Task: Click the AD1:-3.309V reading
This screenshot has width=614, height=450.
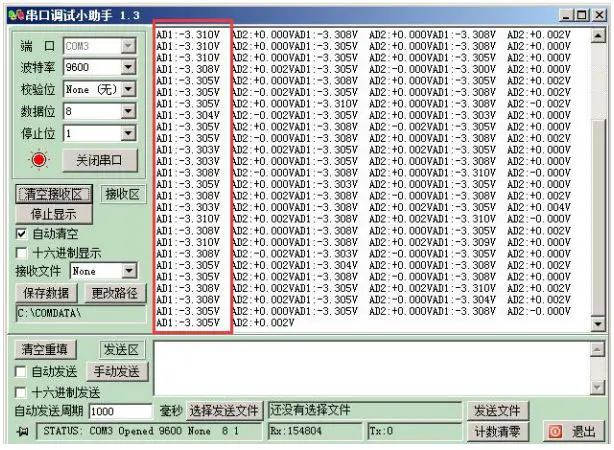Action: 464,242
